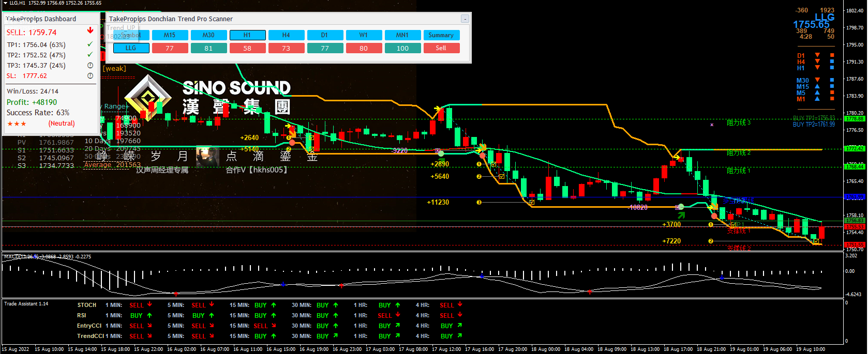
Task: Click the Win/Loss: 24/14 text
Action: point(33,91)
